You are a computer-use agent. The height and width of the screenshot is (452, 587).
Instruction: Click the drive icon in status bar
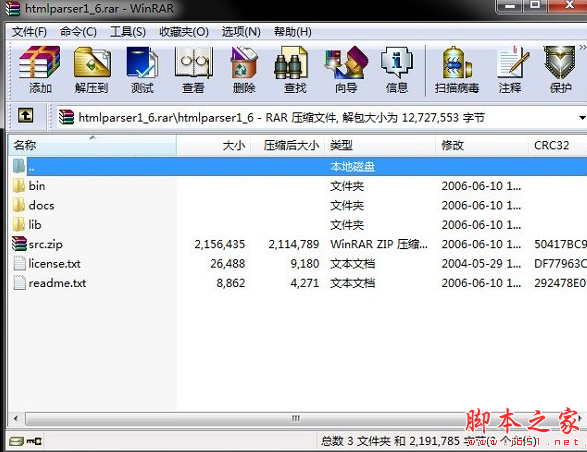click(16, 441)
